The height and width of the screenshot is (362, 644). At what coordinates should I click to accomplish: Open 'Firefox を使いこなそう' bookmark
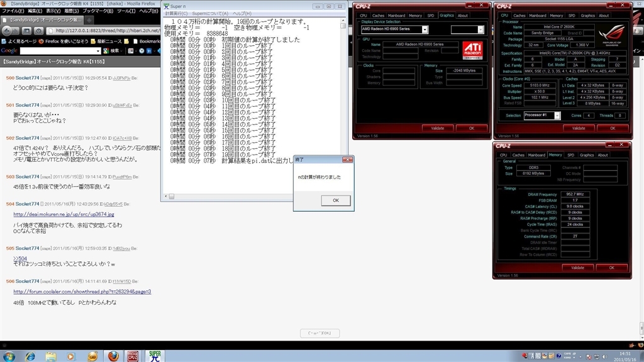click(x=64, y=41)
